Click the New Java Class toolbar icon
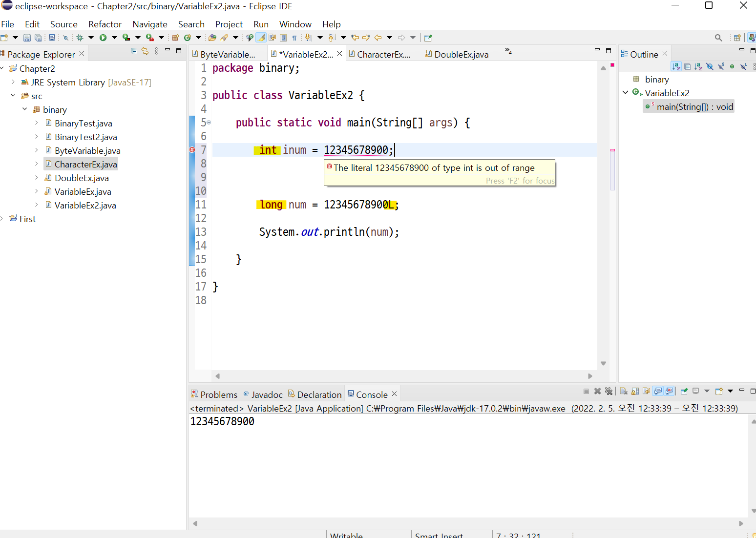756x538 pixels. (187, 38)
